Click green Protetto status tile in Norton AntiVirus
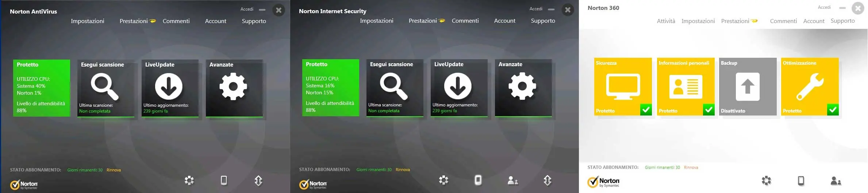Viewport: 868px width, 193px height. (x=42, y=88)
